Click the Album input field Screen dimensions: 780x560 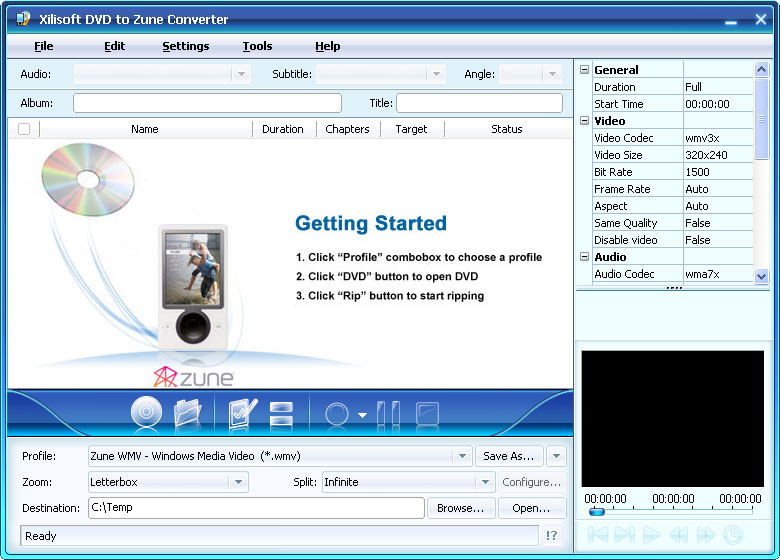[207, 103]
